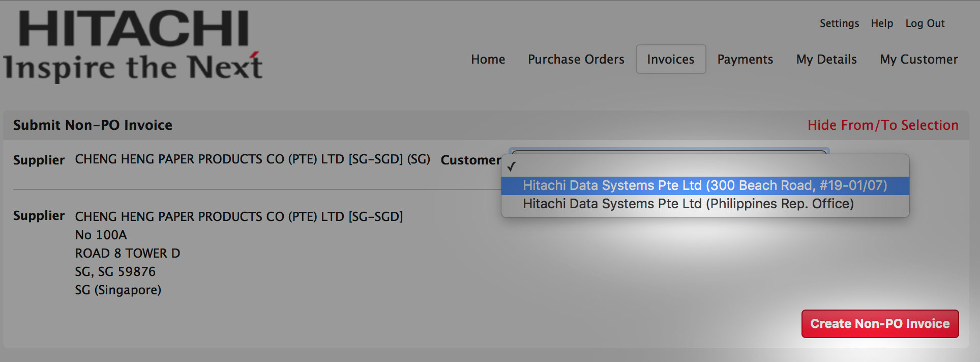Collapse the Customer dropdown field
980x362 pixels.
point(669,151)
